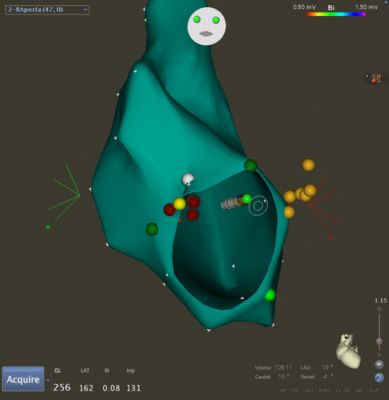Viewport: 389px width, 400px height.
Task: Click the Acquire button
Action: [x=23, y=379]
